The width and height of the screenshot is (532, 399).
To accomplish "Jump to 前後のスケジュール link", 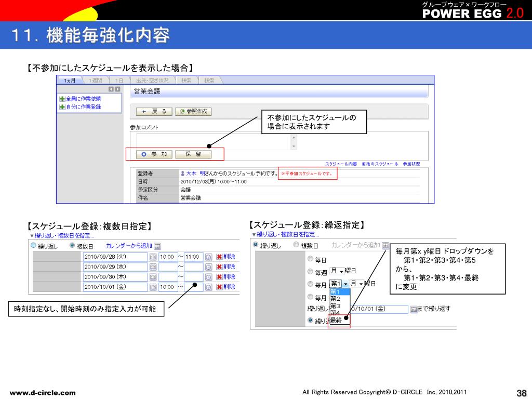I will (380, 164).
